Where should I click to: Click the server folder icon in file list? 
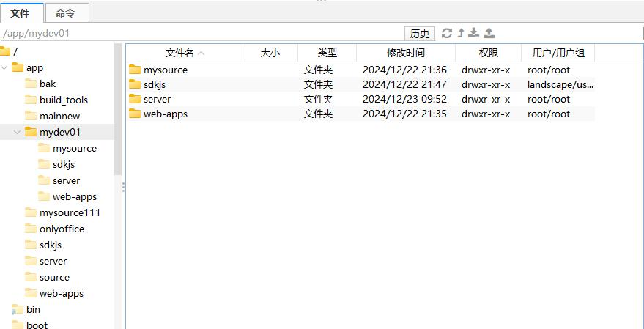point(135,99)
